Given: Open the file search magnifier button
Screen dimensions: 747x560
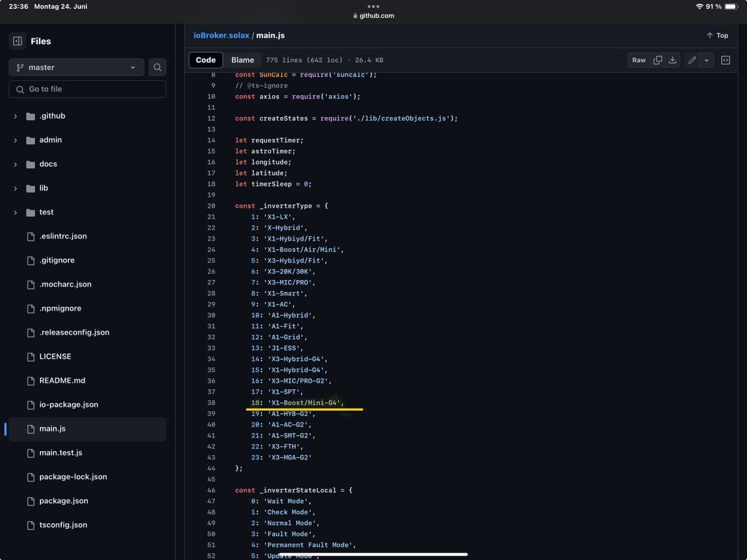Looking at the screenshot, I should pyautogui.click(x=157, y=67).
